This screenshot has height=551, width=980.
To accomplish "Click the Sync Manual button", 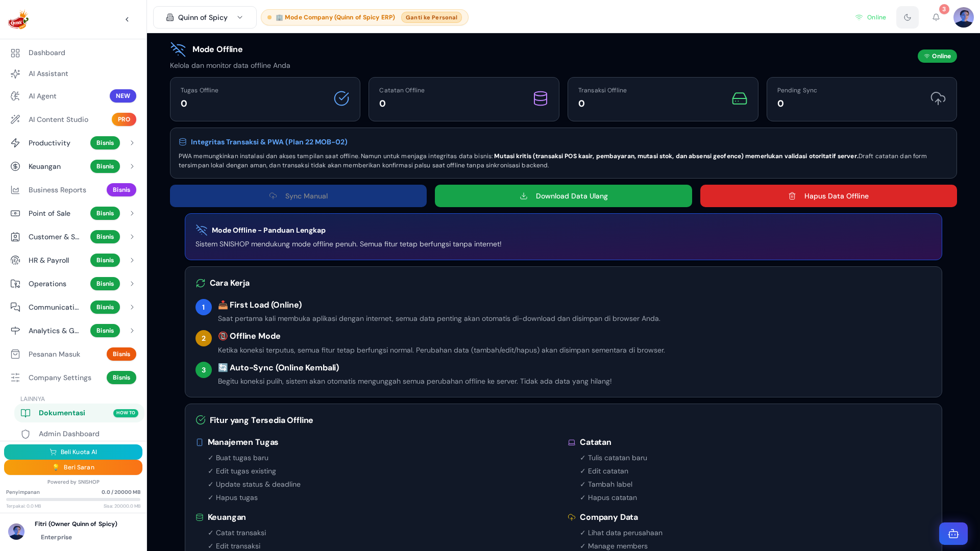I will (298, 196).
